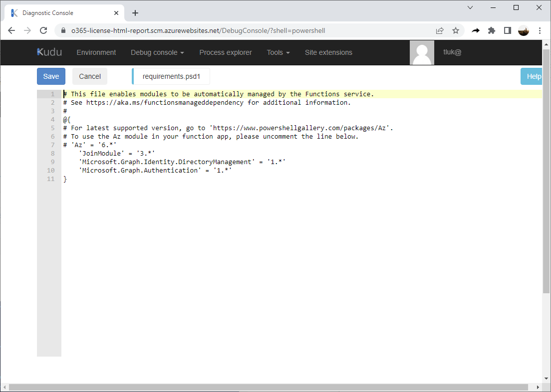
Task: Click the aka.ms/functionsmanageddependency line
Action: click(x=207, y=103)
